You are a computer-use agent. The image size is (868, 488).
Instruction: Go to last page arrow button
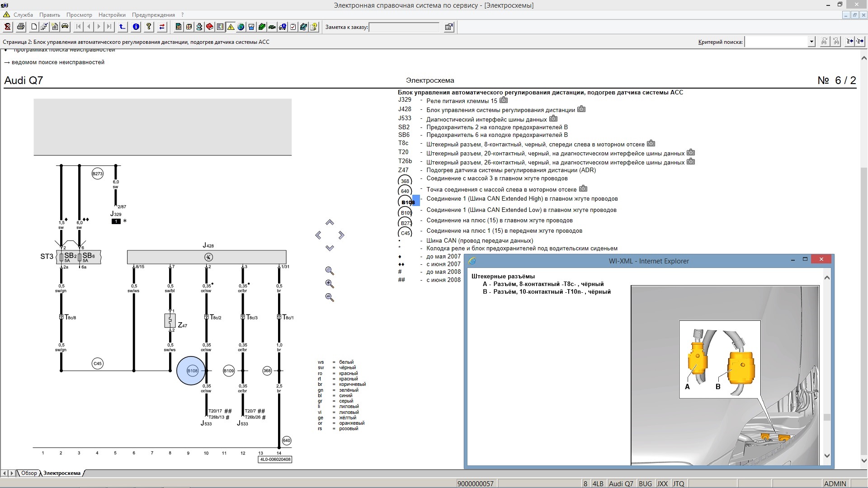pos(109,27)
